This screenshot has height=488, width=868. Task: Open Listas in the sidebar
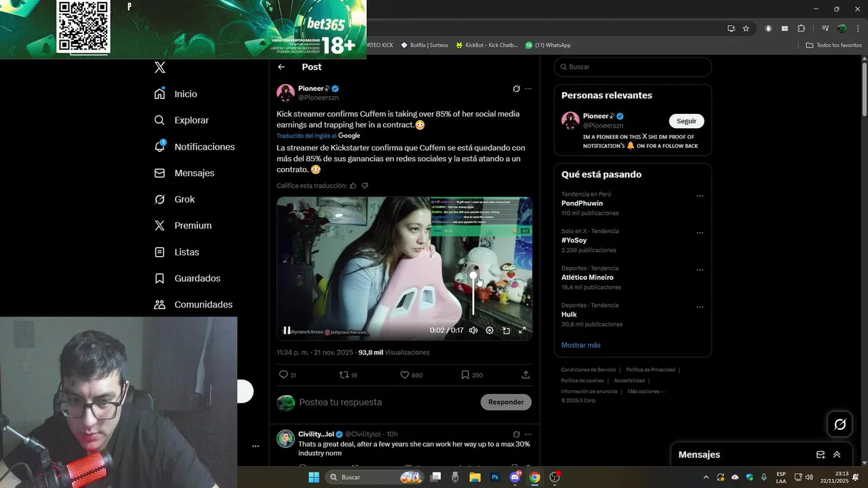pyautogui.click(x=176, y=252)
